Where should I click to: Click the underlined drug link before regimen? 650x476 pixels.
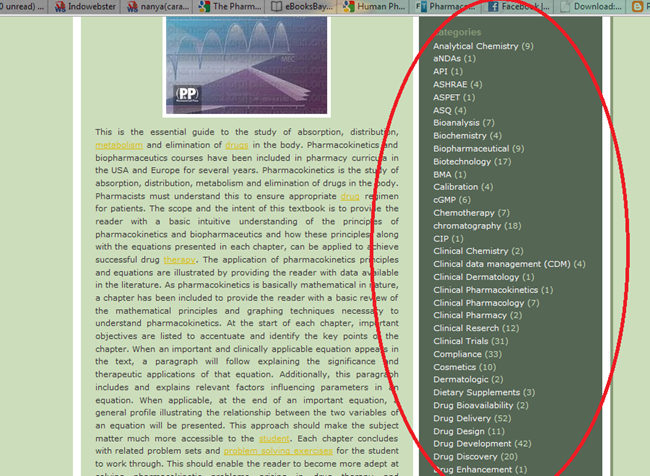click(350, 196)
